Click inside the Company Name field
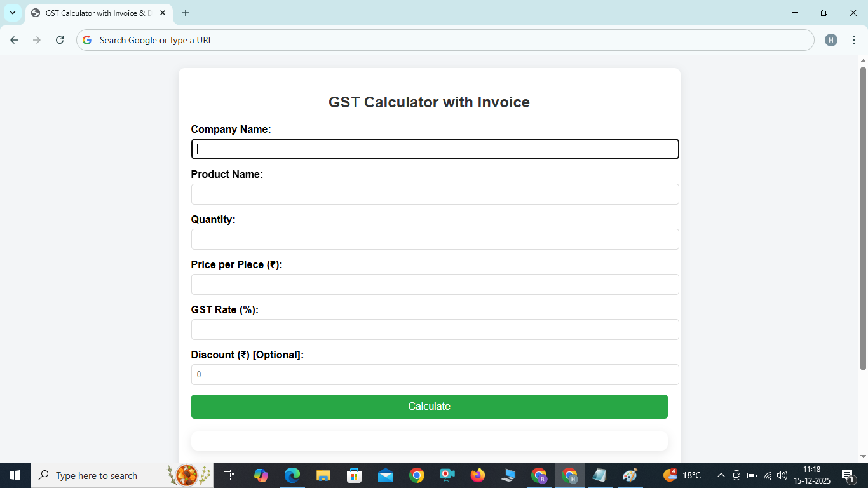868x488 pixels. tap(435, 149)
